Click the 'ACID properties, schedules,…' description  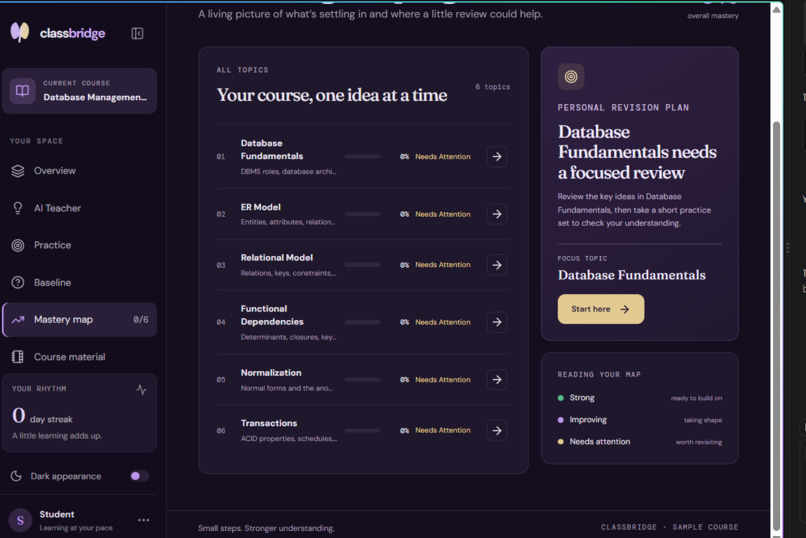click(x=289, y=438)
